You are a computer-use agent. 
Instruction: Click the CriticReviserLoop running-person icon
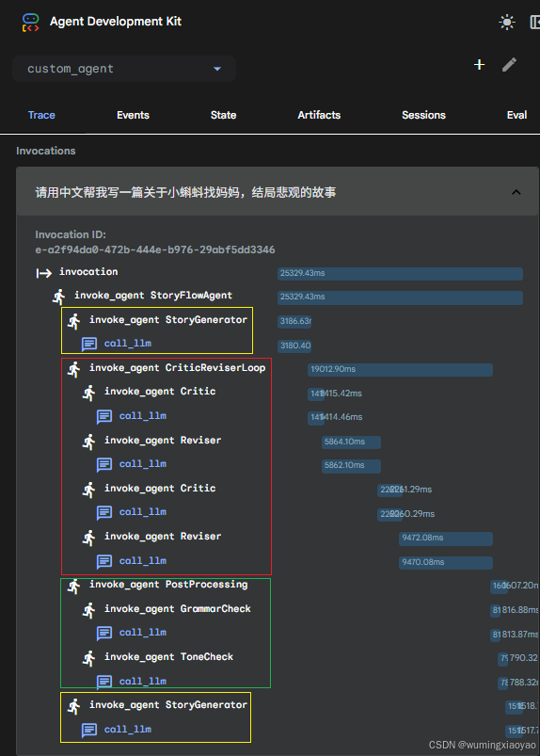[x=73, y=369]
